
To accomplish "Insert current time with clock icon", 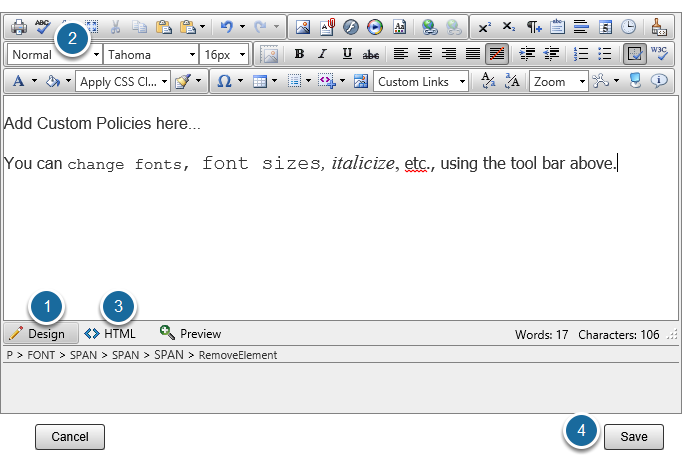I will (629, 27).
